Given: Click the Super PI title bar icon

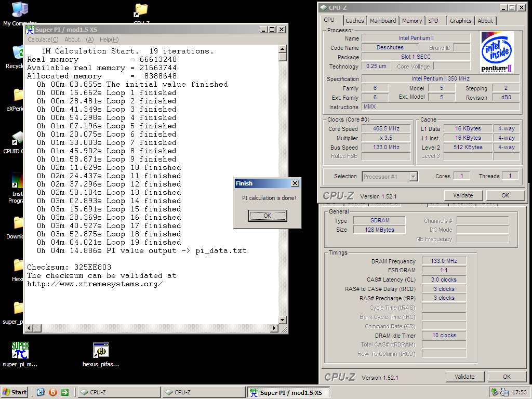Looking at the screenshot, I should point(30,30).
